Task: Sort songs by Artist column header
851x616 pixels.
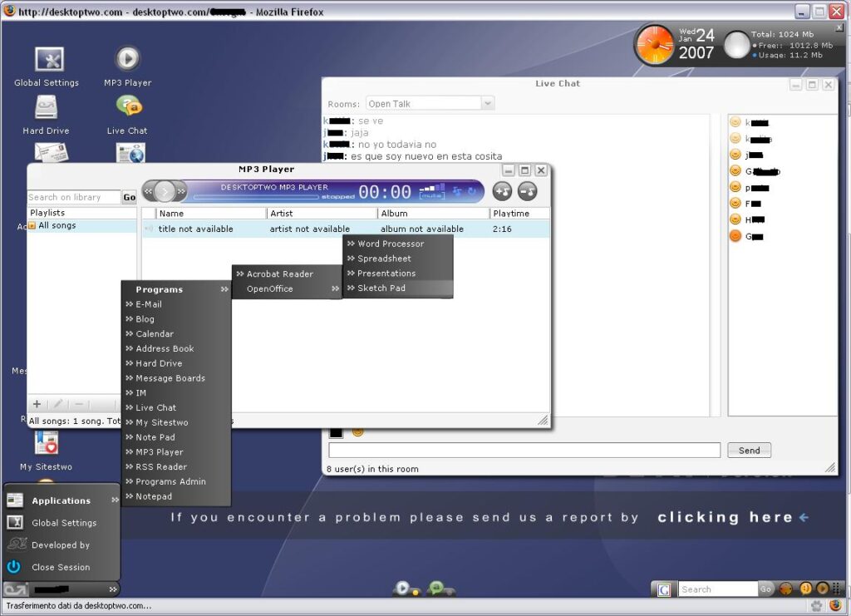Action: 322,214
